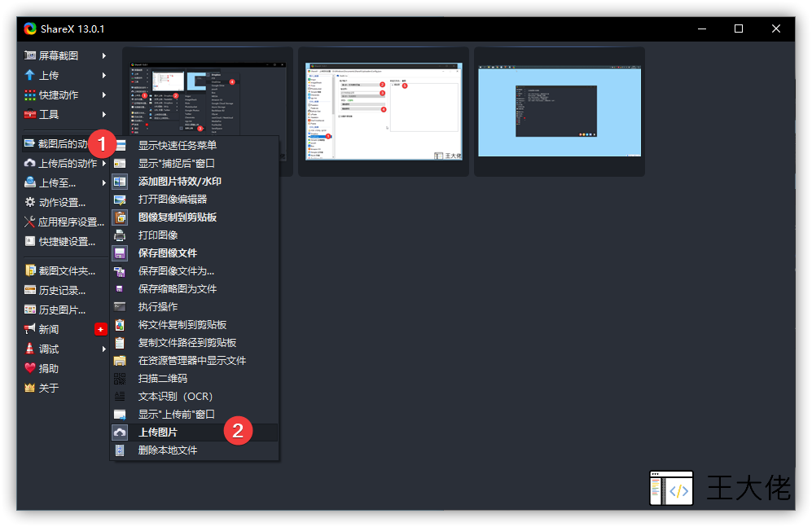Select the white settings window thumbnail
Viewport: 812px width, 527px height.
pos(384,112)
